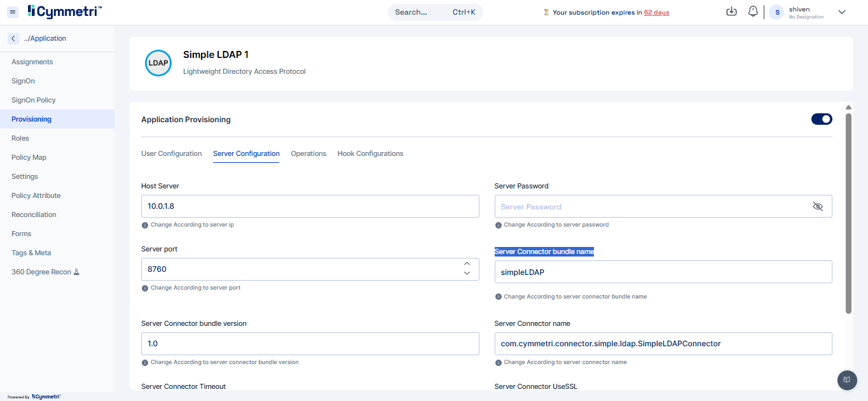Select the Server Configuration tab
Image resolution: width=868 pixels, height=401 pixels.
point(246,153)
